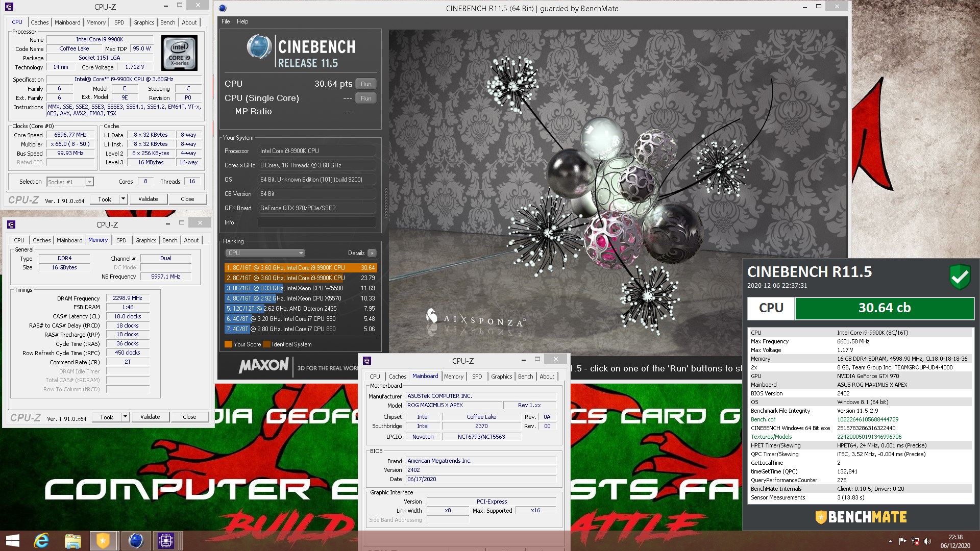Click Validate in CPU-Z CPU window
This screenshot has height=551, width=980.
pos(148,199)
